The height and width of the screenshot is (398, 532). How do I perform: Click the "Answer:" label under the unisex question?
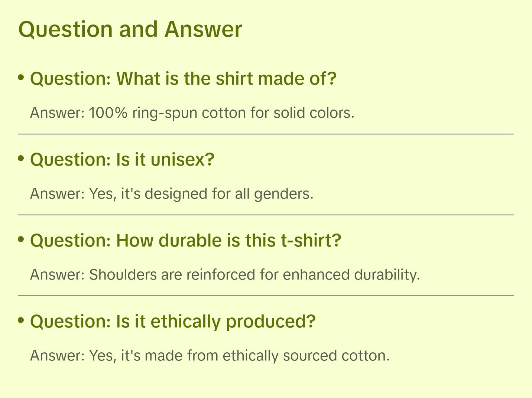coord(58,194)
